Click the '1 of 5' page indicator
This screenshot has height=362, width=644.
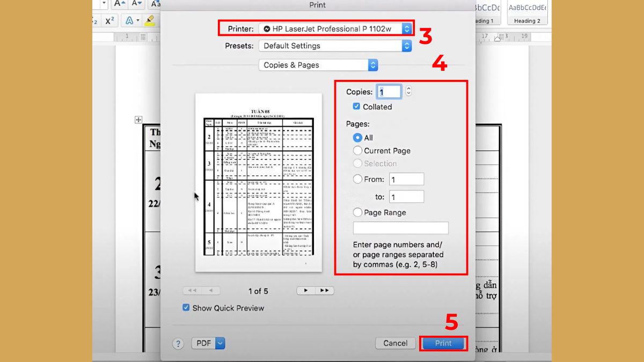coord(258,291)
